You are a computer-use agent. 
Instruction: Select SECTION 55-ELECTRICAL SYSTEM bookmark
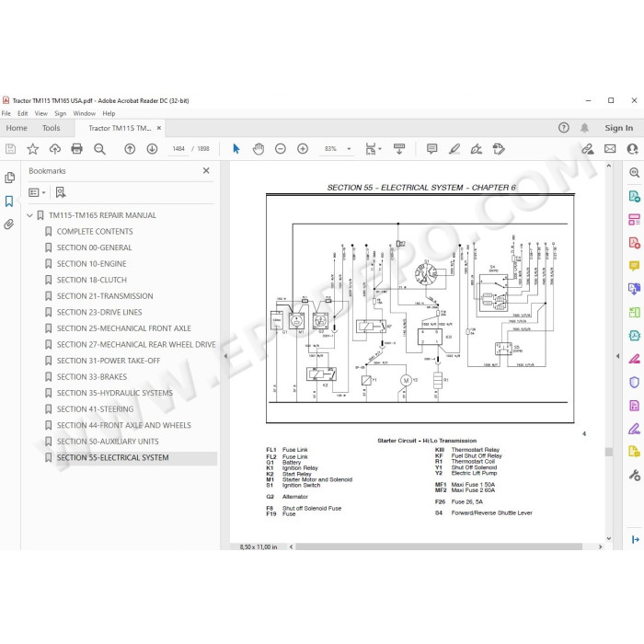[112, 457]
